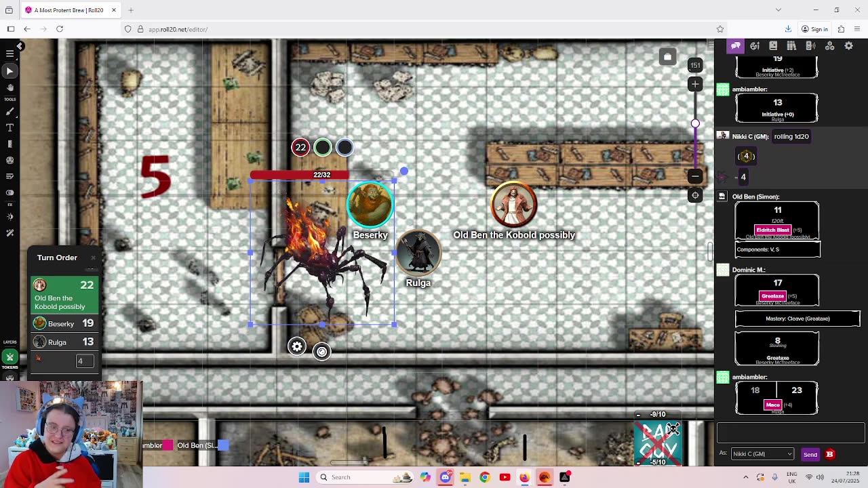Select the Text tool
Screen dimensions: 868x488
[9, 128]
